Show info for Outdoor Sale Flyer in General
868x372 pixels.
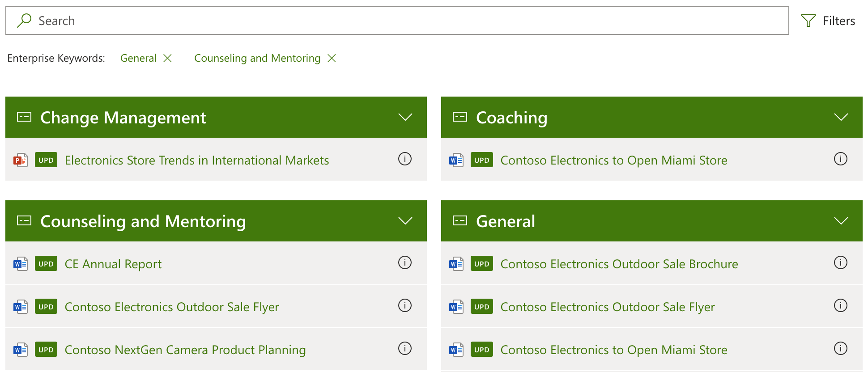coord(841,305)
